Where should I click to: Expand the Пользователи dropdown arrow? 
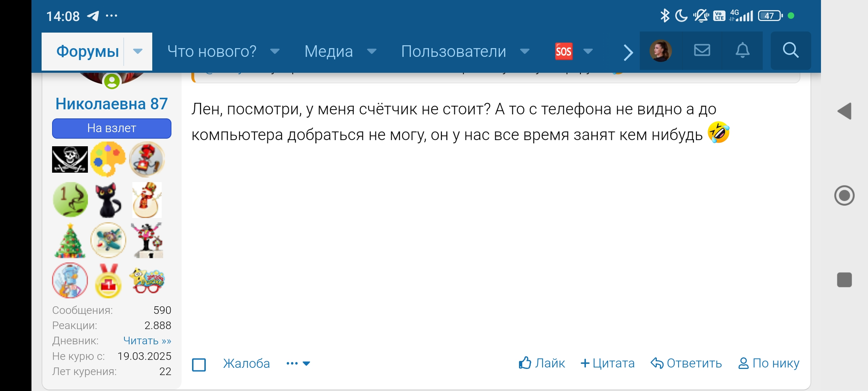click(525, 51)
